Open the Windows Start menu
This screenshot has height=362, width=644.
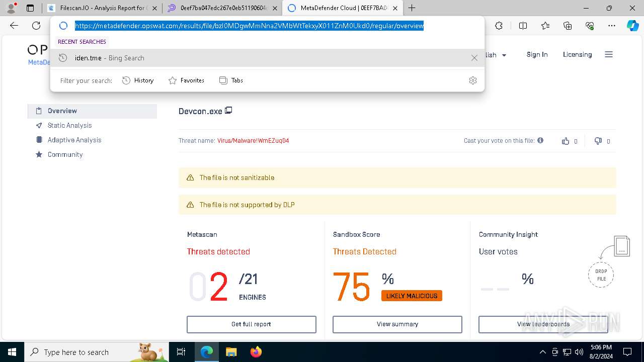[12, 352]
